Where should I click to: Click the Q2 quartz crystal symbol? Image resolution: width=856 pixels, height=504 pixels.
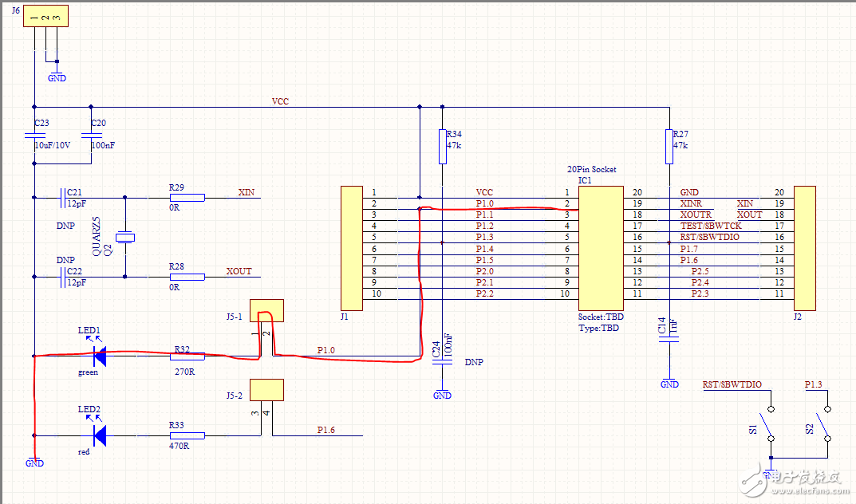click(x=125, y=237)
